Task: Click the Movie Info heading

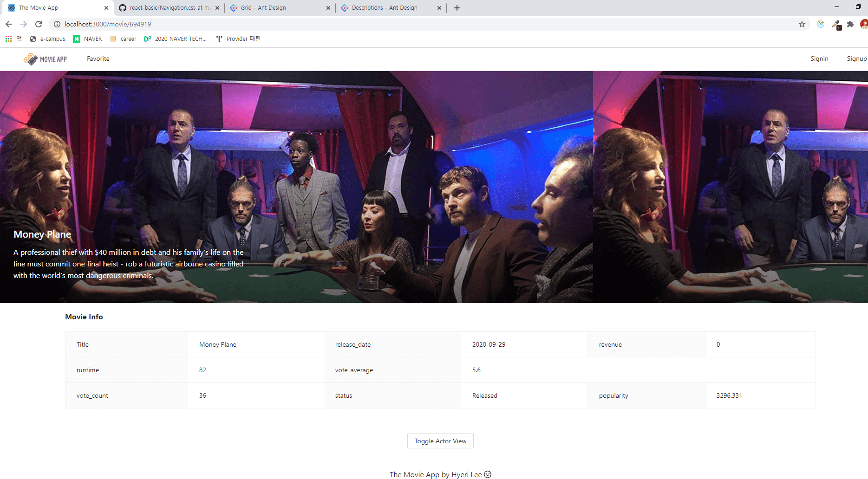Action: point(84,317)
